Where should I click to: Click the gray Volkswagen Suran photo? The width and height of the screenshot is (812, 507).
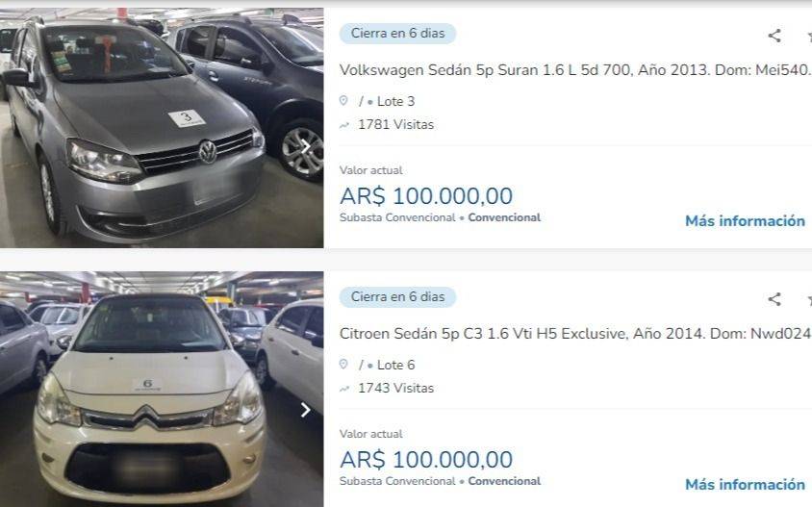point(162,128)
